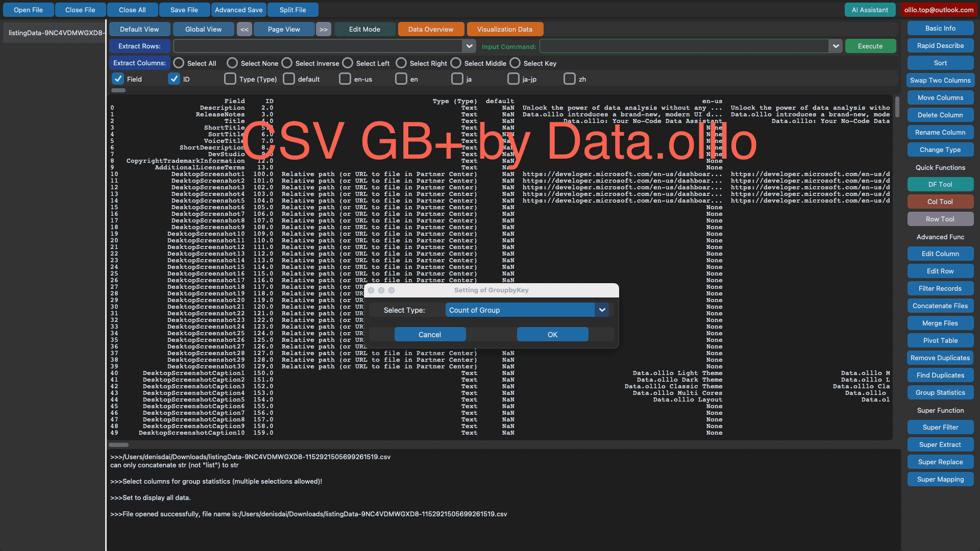Expand the Extract Rows dropdown
The image size is (980, 551).
469,46
